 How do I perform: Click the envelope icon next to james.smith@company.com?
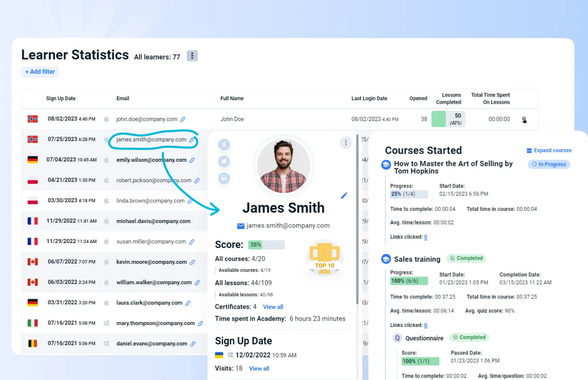pyautogui.click(x=241, y=225)
